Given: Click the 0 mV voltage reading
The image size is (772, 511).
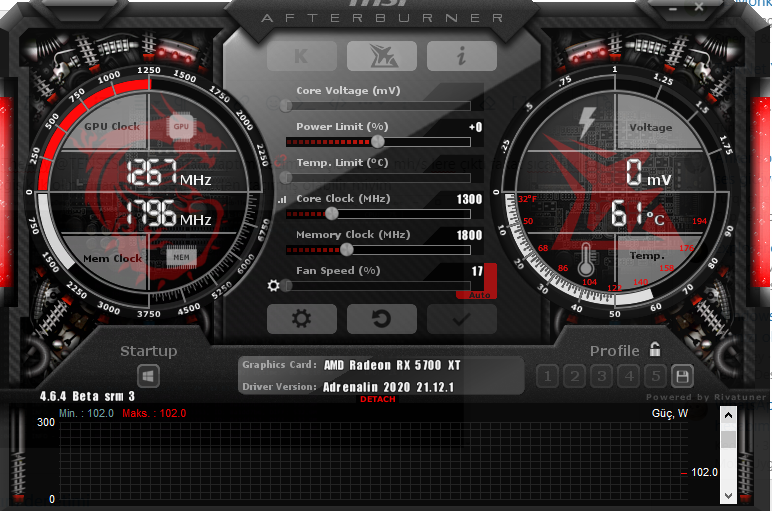Looking at the screenshot, I should point(648,173).
